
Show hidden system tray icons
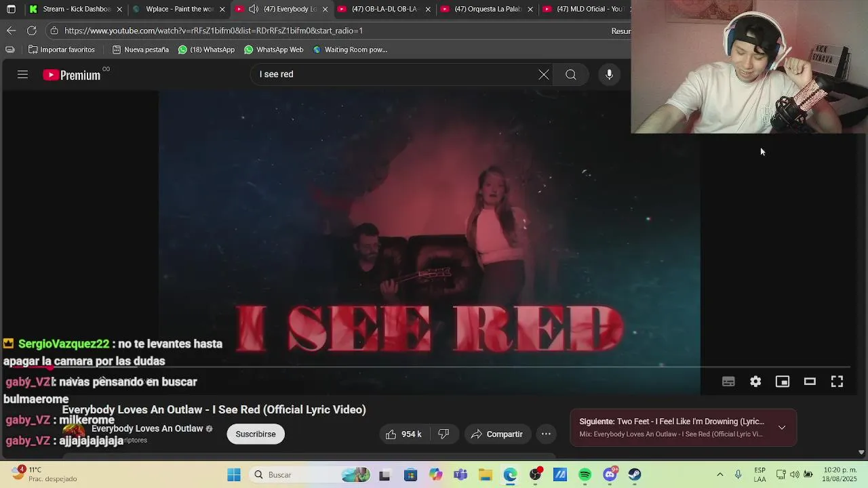[719, 474]
